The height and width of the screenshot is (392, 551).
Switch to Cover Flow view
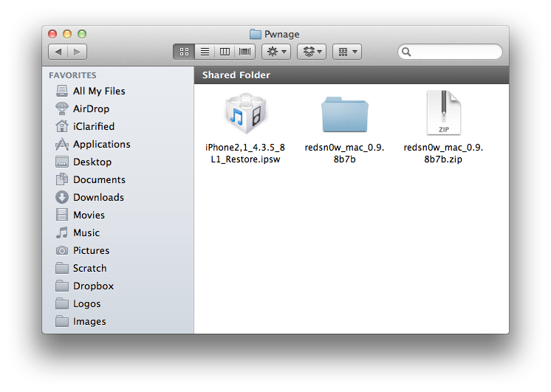click(245, 52)
